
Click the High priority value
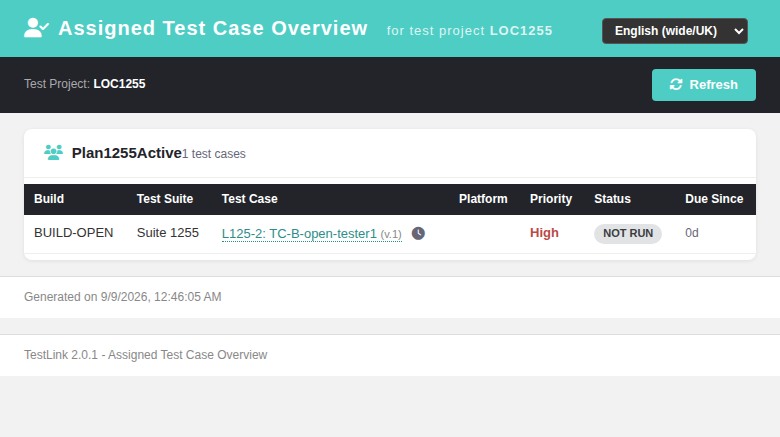[x=544, y=233]
